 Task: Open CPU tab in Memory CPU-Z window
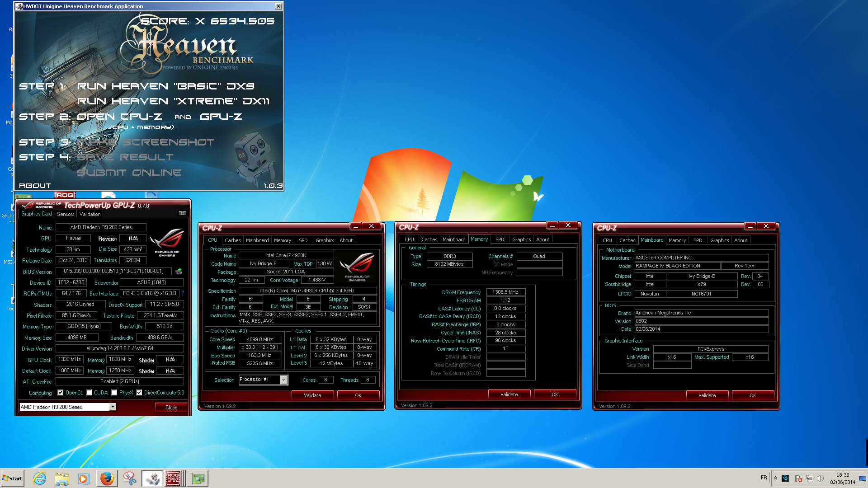coord(409,239)
